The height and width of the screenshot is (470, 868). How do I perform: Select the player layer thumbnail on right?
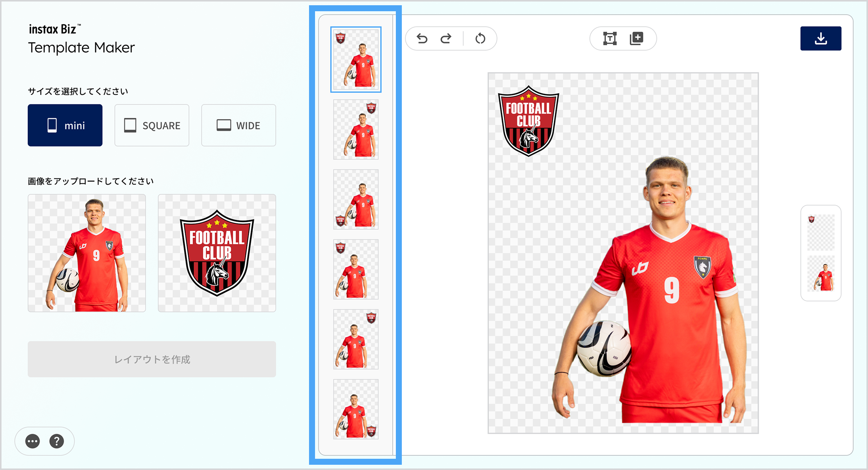coord(821,274)
